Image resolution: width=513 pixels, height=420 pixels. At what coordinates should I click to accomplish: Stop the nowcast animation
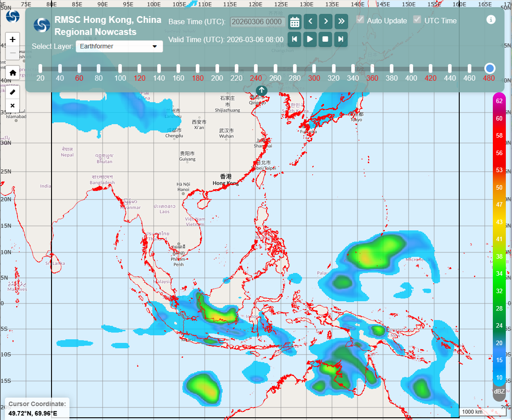(326, 39)
